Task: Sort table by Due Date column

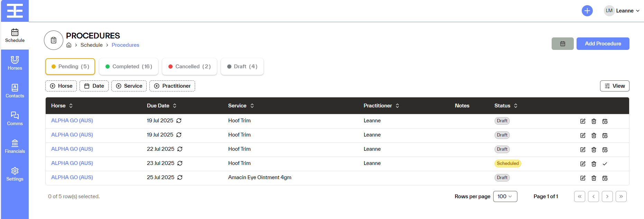Action: (162, 106)
